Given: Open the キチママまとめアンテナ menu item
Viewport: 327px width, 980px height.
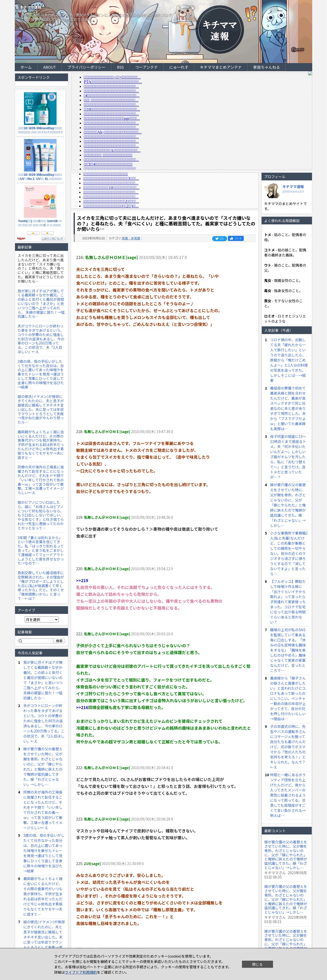Looking at the screenshot, I should pos(221,67).
